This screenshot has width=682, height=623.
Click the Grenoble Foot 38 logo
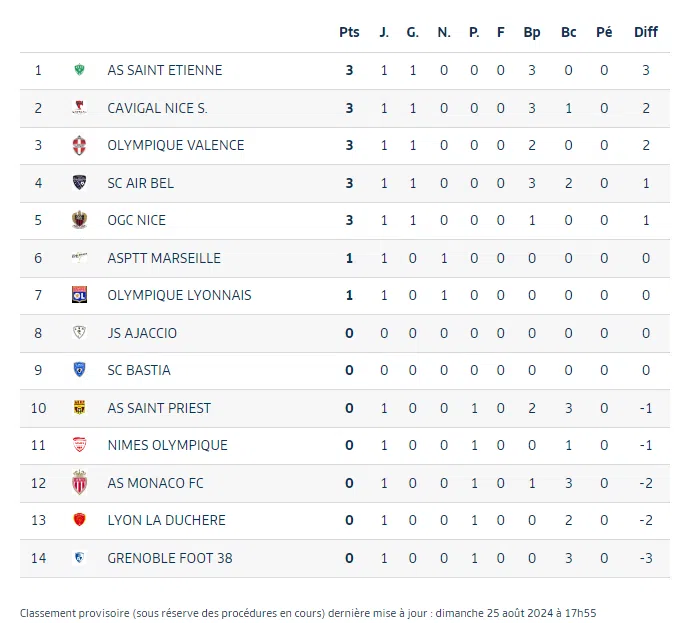click(x=79, y=558)
